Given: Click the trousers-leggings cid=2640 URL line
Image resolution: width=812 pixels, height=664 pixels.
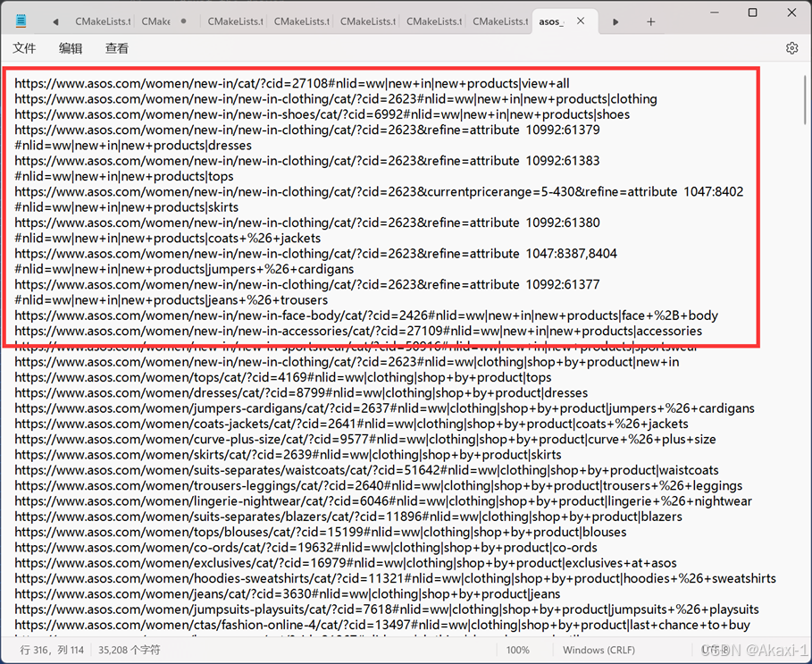Looking at the screenshot, I should [x=379, y=486].
